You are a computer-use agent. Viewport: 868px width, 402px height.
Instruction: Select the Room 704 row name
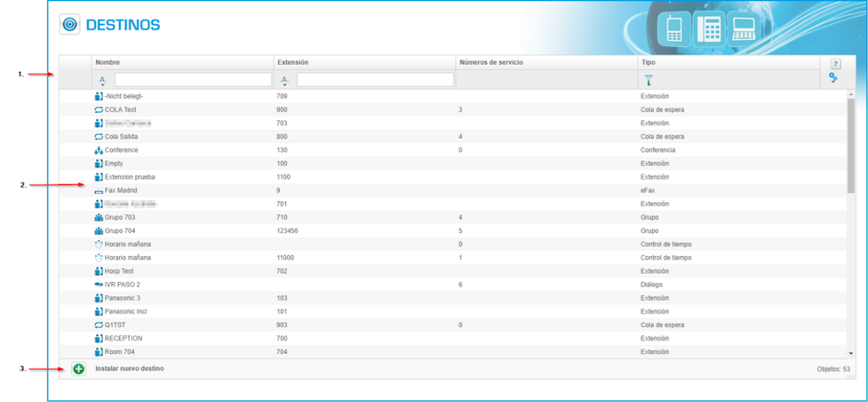(120, 351)
